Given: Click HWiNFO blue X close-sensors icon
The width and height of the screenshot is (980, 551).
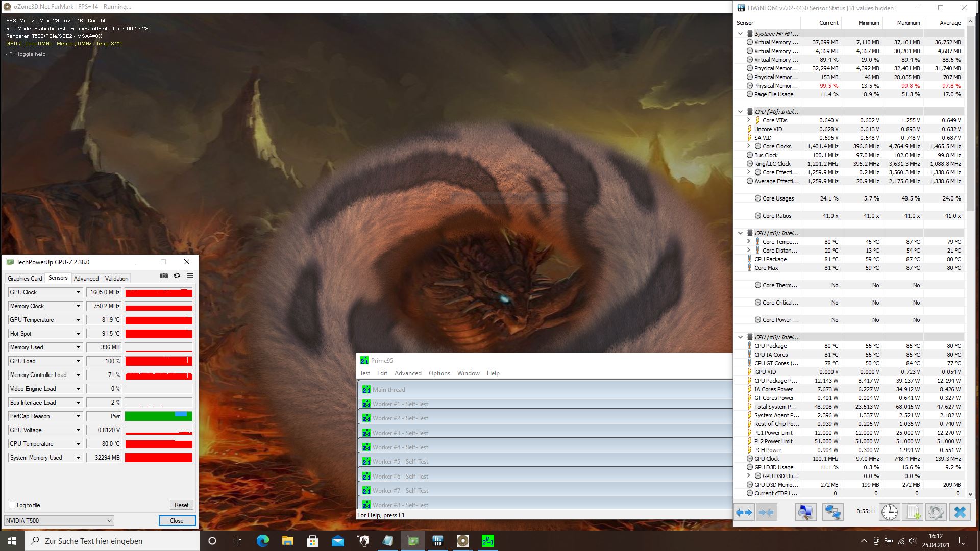Looking at the screenshot, I should [960, 512].
